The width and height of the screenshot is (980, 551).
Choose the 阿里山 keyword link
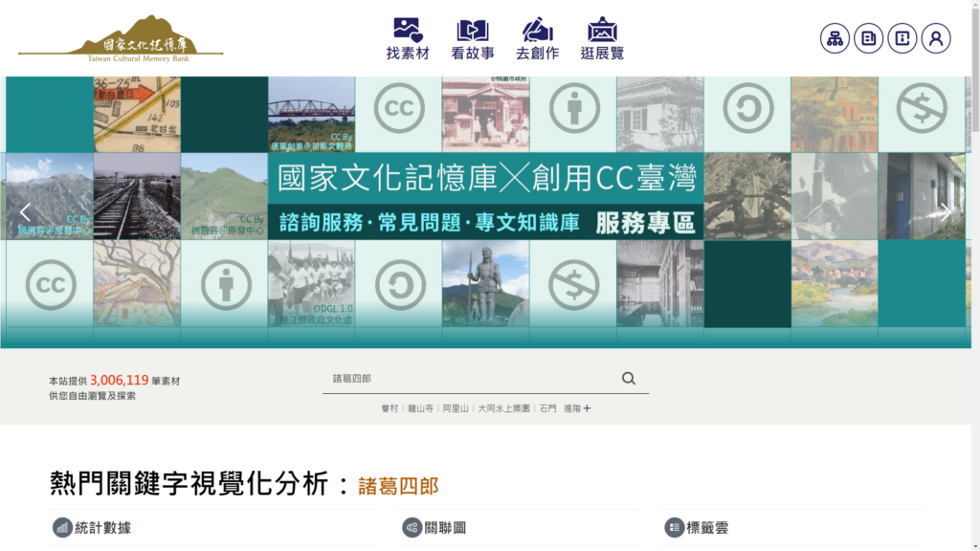[x=456, y=408]
